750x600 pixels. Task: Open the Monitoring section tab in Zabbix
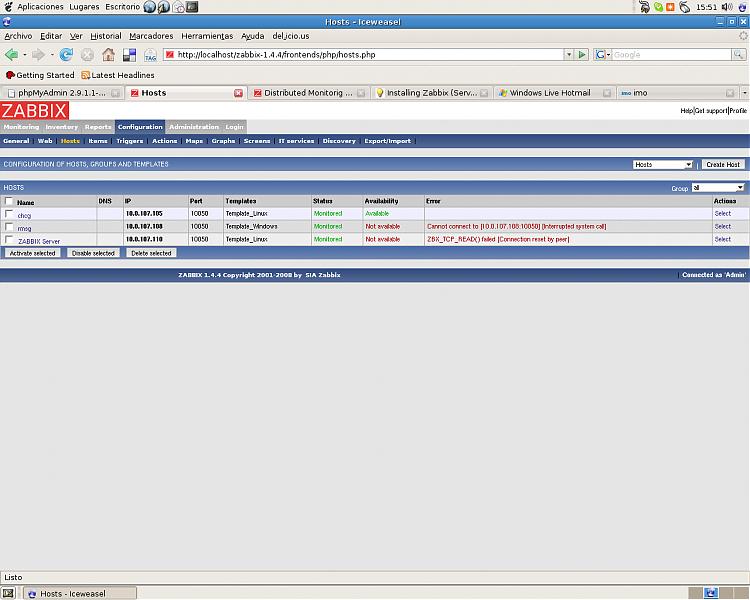[21, 127]
